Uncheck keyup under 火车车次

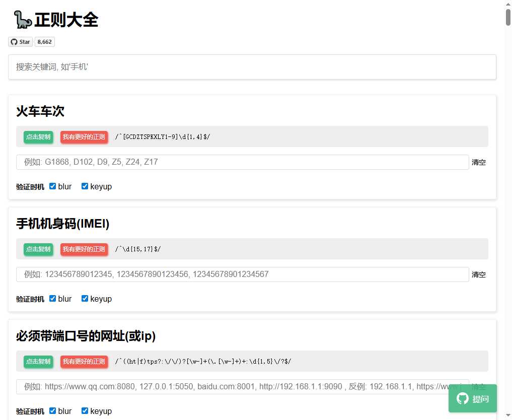tap(85, 186)
